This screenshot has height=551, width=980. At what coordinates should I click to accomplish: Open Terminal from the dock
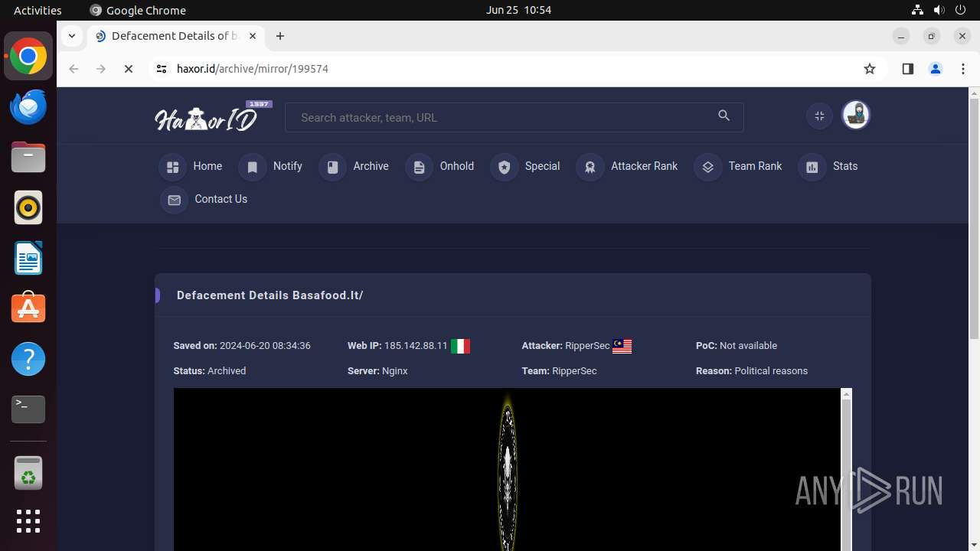[28, 409]
